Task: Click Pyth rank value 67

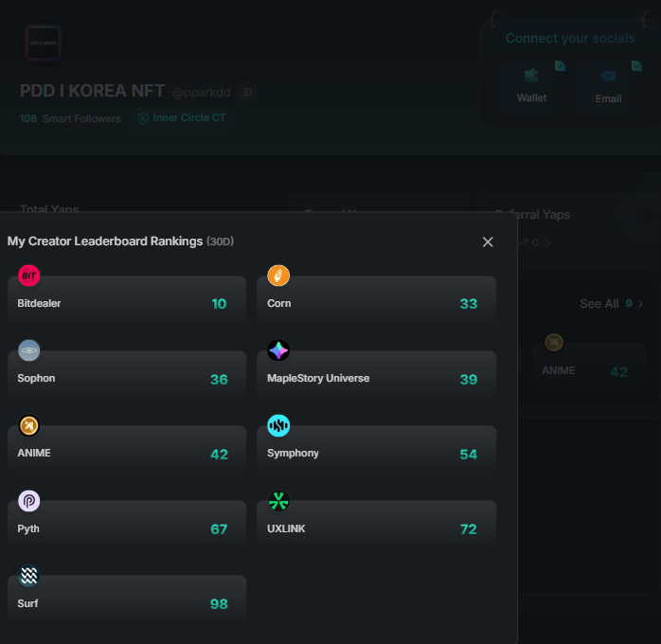Action: pos(219,529)
